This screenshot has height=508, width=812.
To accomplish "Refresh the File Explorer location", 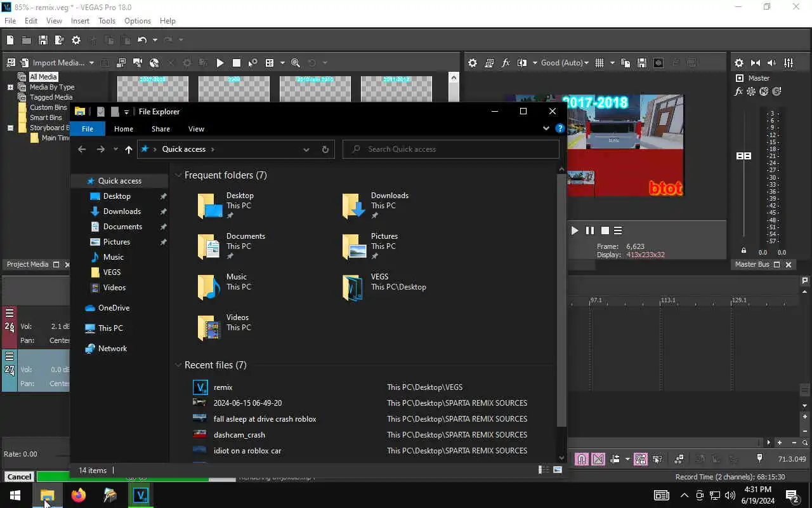I will 325,149.
